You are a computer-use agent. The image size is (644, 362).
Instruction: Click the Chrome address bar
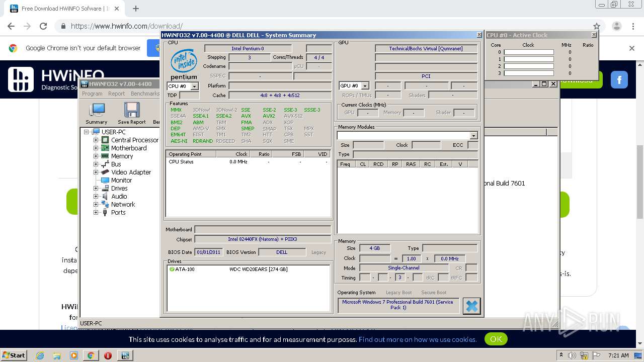click(322, 26)
